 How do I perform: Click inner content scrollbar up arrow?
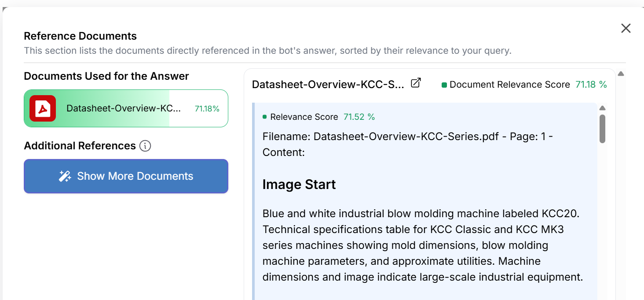pos(602,108)
